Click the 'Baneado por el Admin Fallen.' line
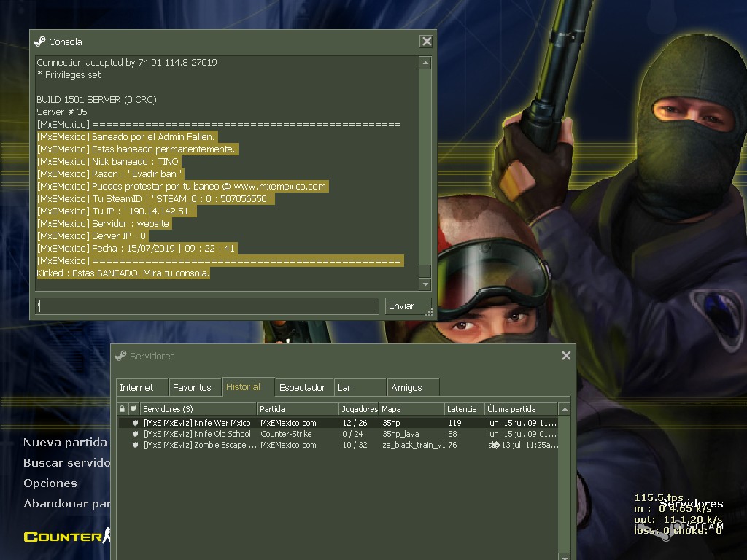The width and height of the screenshot is (747, 560). pyautogui.click(x=125, y=136)
